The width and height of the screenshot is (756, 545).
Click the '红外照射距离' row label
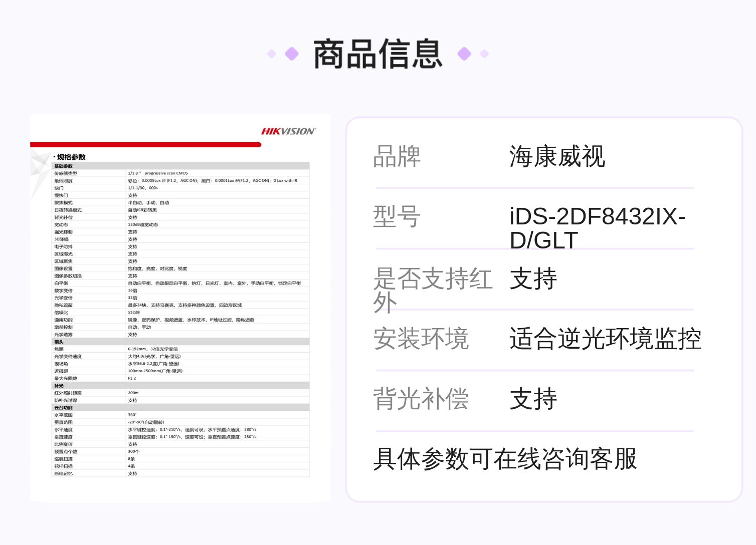click(68, 393)
